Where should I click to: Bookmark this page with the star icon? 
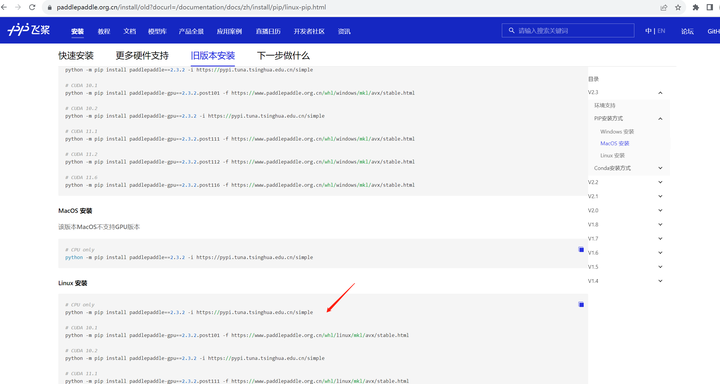[678, 8]
